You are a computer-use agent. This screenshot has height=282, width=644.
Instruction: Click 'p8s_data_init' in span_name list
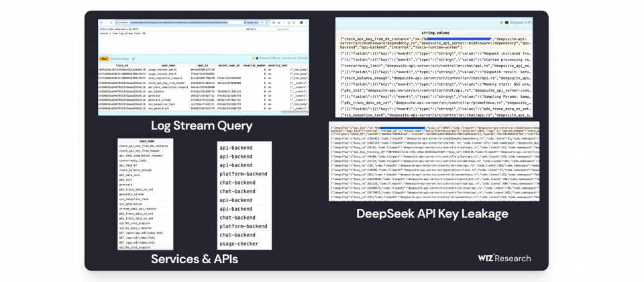tap(129, 175)
